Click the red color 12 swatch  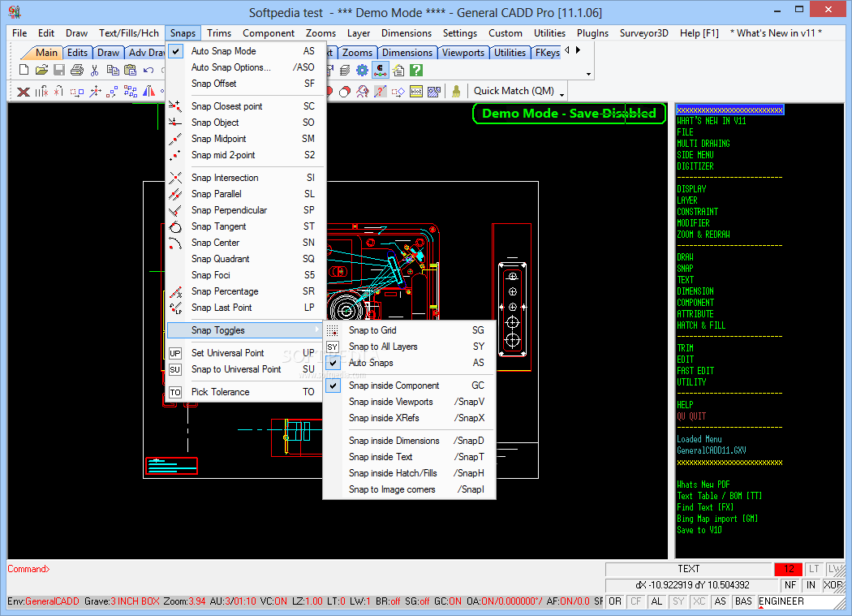789,569
